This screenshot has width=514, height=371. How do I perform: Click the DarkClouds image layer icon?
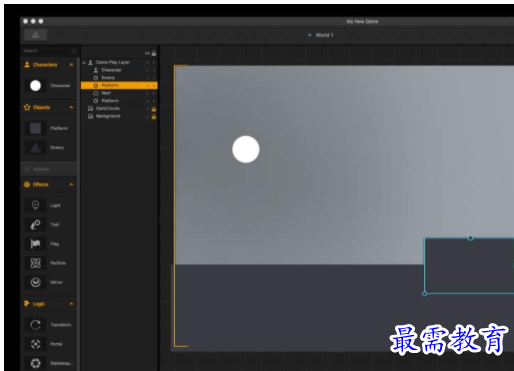pos(90,108)
